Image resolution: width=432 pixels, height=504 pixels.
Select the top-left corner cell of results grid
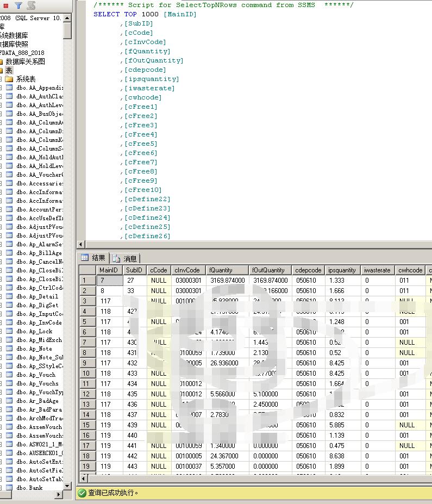(87, 270)
